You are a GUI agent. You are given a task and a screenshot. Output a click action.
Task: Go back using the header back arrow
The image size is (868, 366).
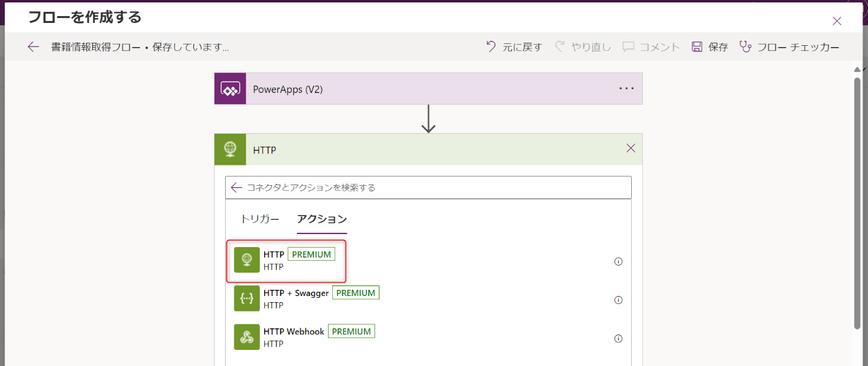tap(33, 47)
